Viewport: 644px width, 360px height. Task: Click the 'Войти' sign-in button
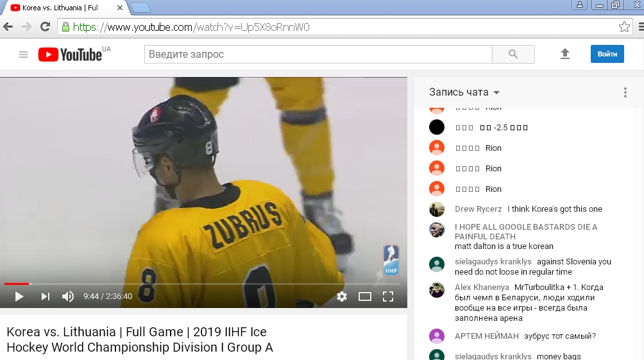click(x=607, y=54)
